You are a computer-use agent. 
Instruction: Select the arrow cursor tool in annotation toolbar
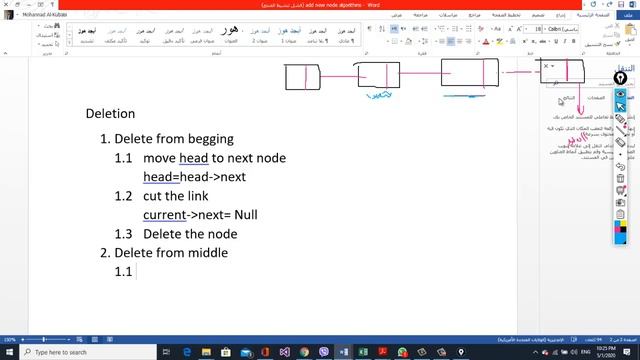(x=620, y=107)
